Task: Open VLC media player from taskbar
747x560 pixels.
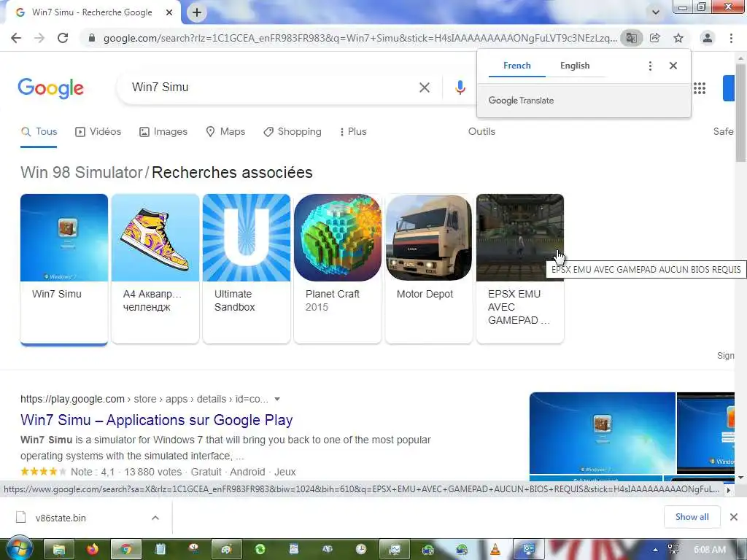Action: coord(495,550)
